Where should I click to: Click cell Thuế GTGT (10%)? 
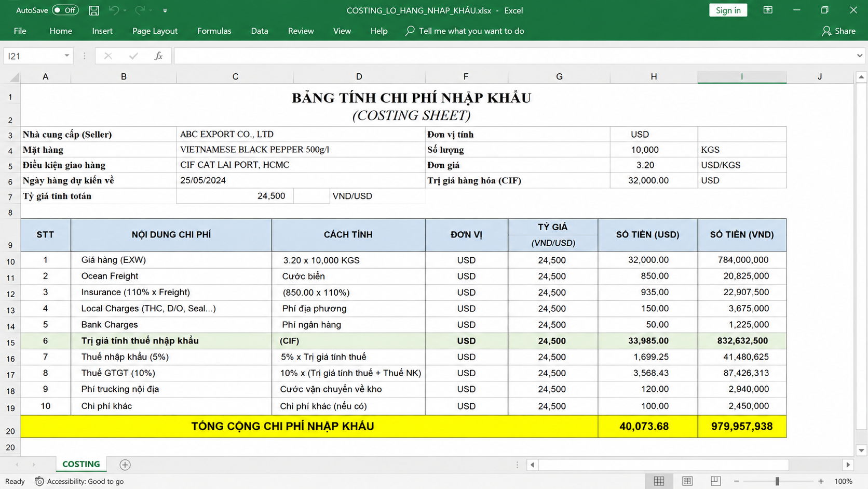pos(171,373)
